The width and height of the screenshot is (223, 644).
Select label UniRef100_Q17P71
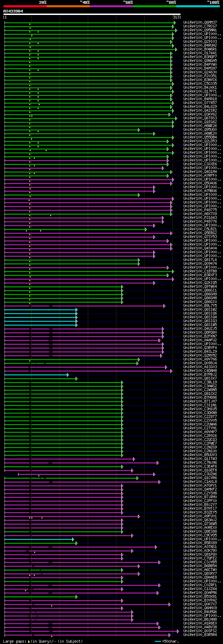coord(200,92)
